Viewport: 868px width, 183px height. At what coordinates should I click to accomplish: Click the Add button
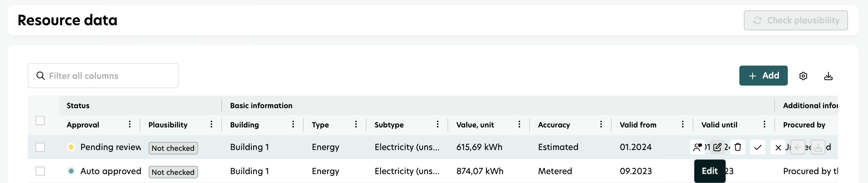(x=763, y=76)
